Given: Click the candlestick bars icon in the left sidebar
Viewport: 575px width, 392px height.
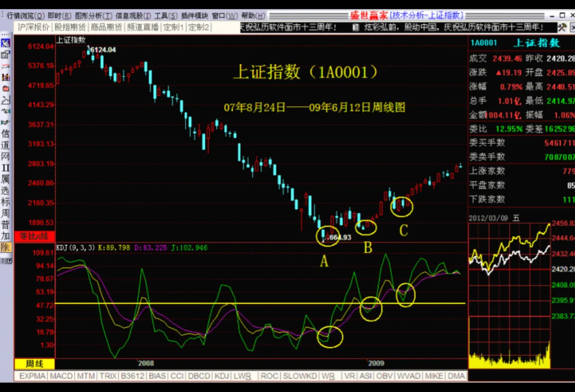Looking at the screenshot, I should pos(5,77).
